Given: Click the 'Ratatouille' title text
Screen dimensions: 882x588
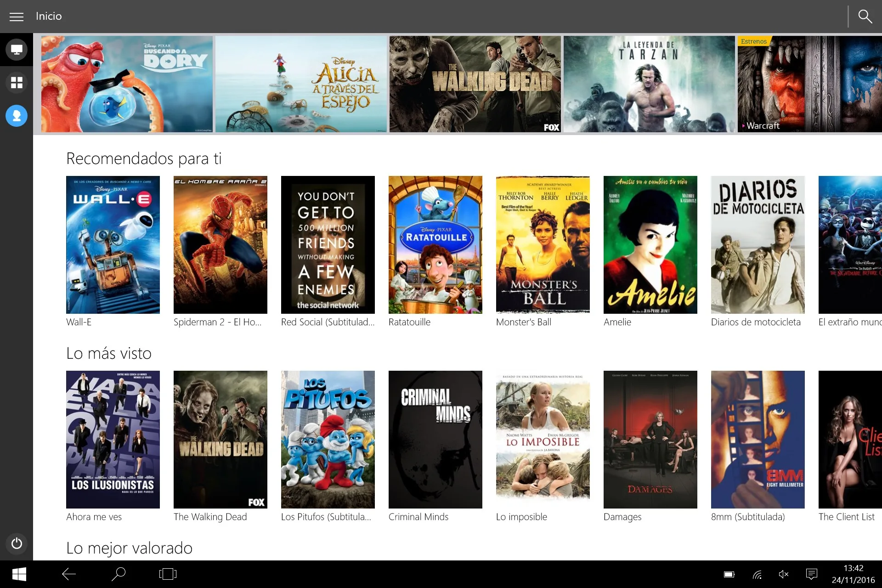Looking at the screenshot, I should tap(410, 322).
